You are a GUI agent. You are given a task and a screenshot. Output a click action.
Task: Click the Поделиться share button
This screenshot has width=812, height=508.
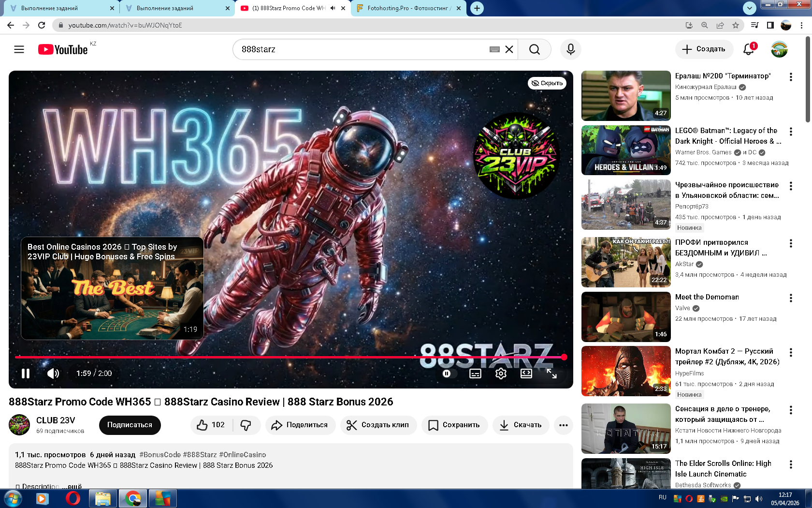click(x=300, y=425)
